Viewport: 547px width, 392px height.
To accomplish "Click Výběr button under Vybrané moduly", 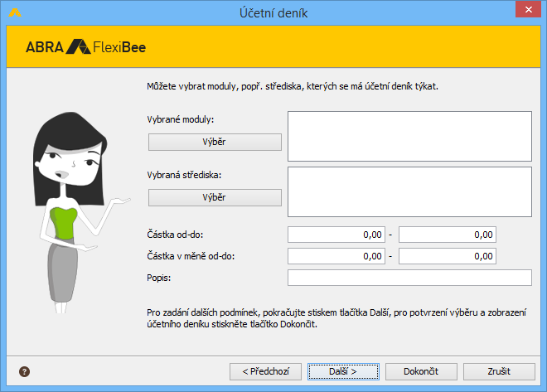I will pos(215,142).
